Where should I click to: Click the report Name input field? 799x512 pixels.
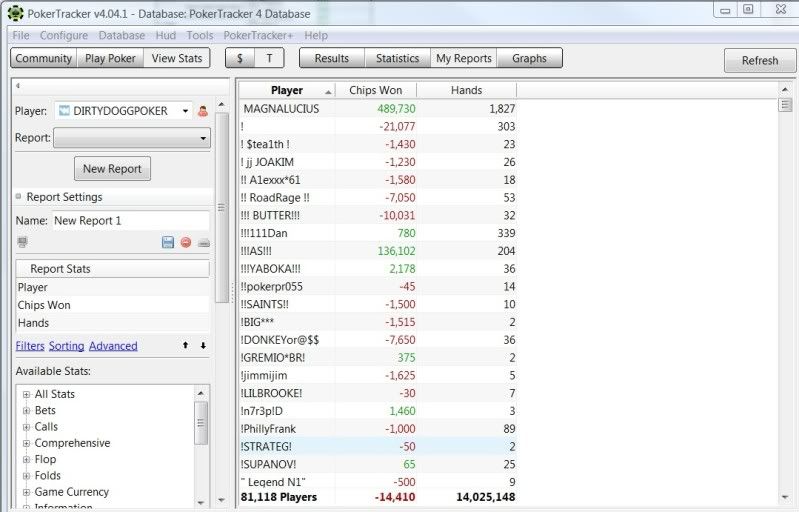pos(130,221)
